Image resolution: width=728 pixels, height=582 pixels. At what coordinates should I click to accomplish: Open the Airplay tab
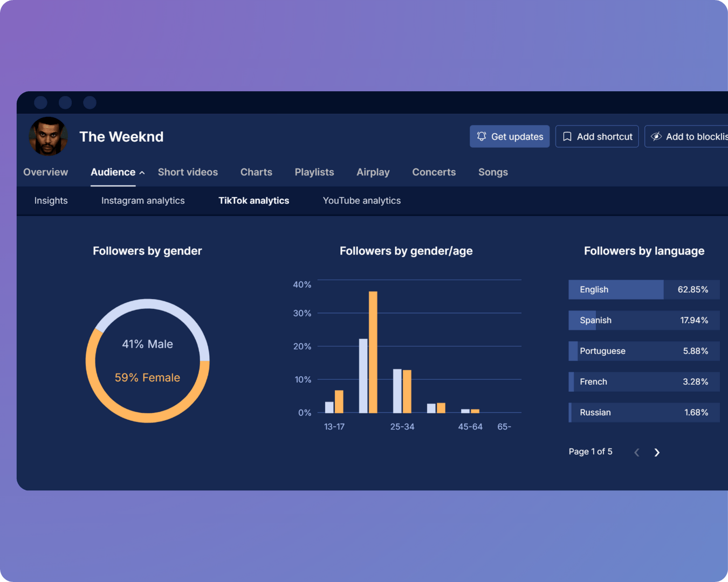click(x=373, y=172)
